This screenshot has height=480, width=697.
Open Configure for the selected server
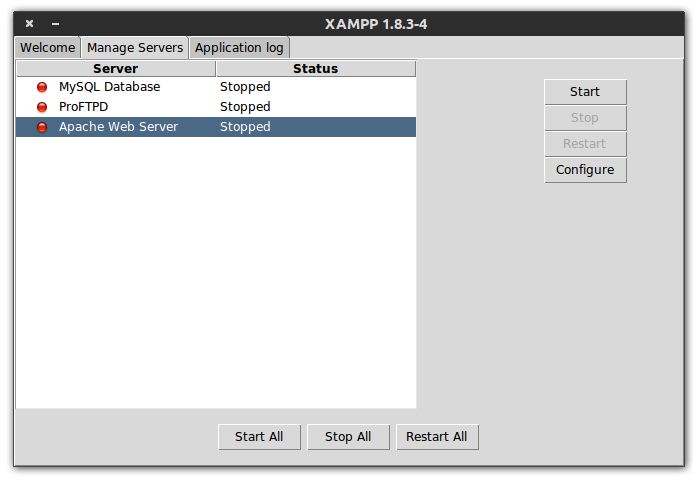coord(585,170)
